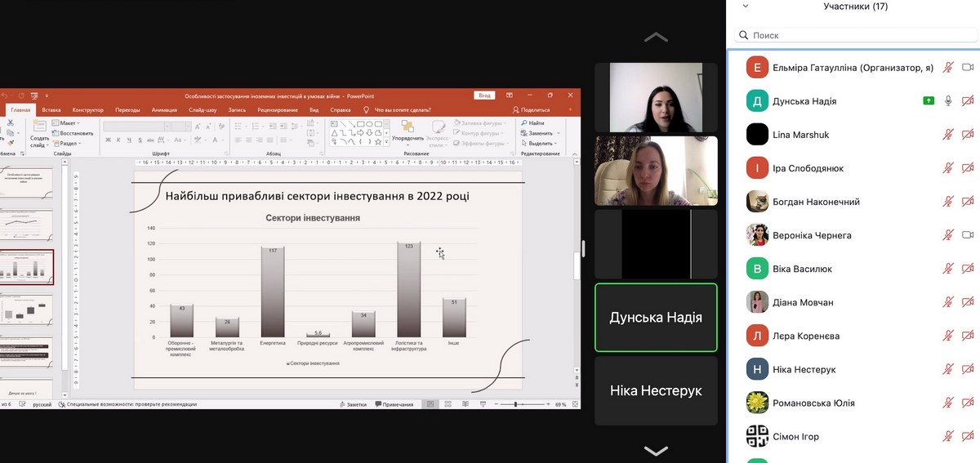Click the green screen-share icon for Дунська Надія
Image resolution: width=980 pixels, height=463 pixels.
pyautogui.click(x=929, y=101)
